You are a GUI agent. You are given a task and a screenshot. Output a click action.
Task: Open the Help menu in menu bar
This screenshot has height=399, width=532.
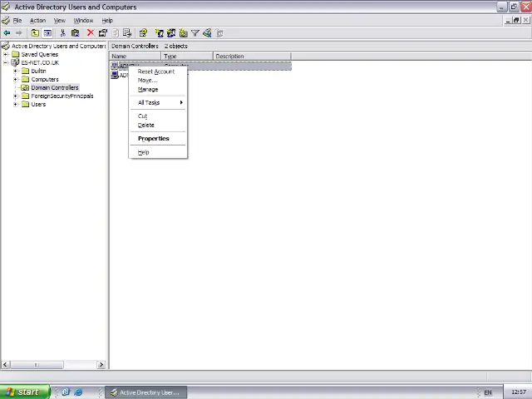107,20
